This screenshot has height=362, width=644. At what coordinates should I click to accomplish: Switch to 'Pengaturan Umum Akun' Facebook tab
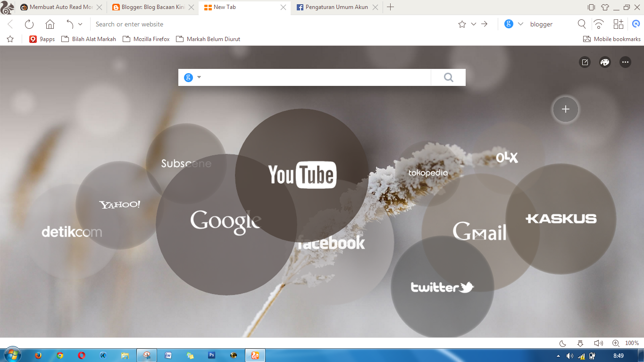[x=336, y=7]
